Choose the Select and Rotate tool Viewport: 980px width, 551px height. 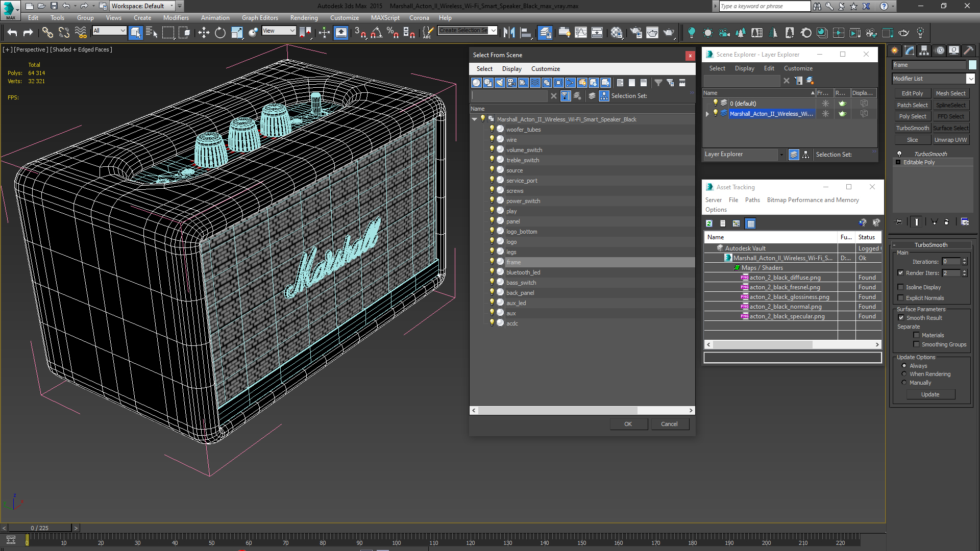(220, 33)
